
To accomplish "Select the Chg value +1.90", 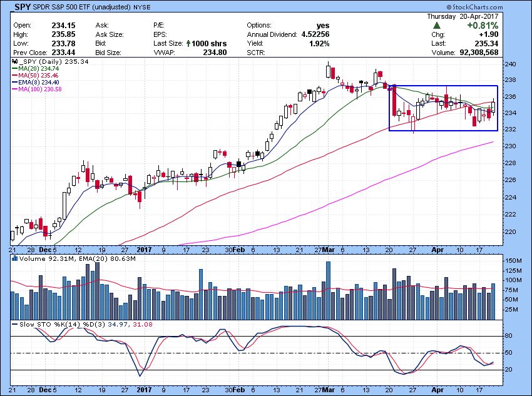I will pyautogui.click(x=489, y=34).
